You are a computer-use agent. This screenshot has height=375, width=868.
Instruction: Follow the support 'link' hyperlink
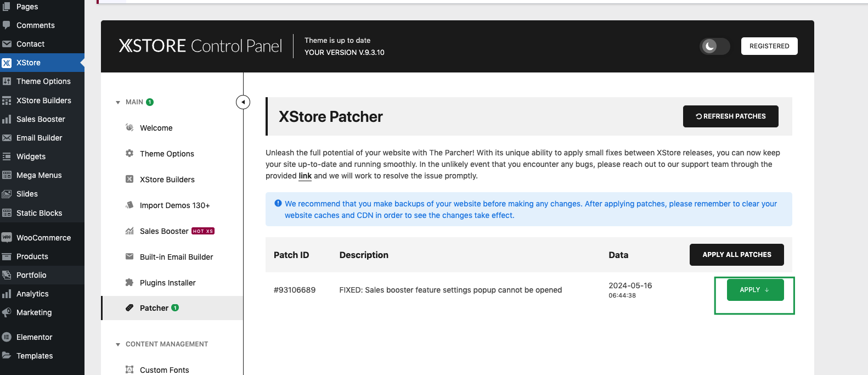coord(305,176)
